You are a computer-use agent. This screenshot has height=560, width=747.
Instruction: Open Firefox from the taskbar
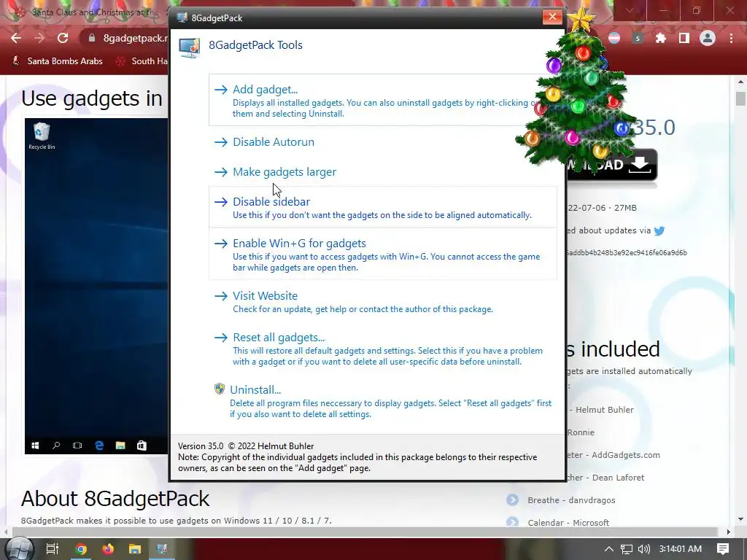click(x=108, y=549)
